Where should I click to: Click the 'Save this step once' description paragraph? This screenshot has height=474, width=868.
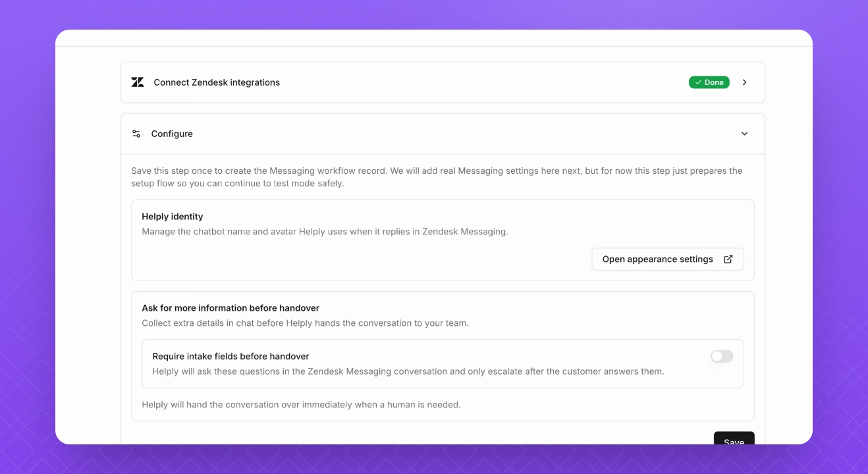point(436,177)
